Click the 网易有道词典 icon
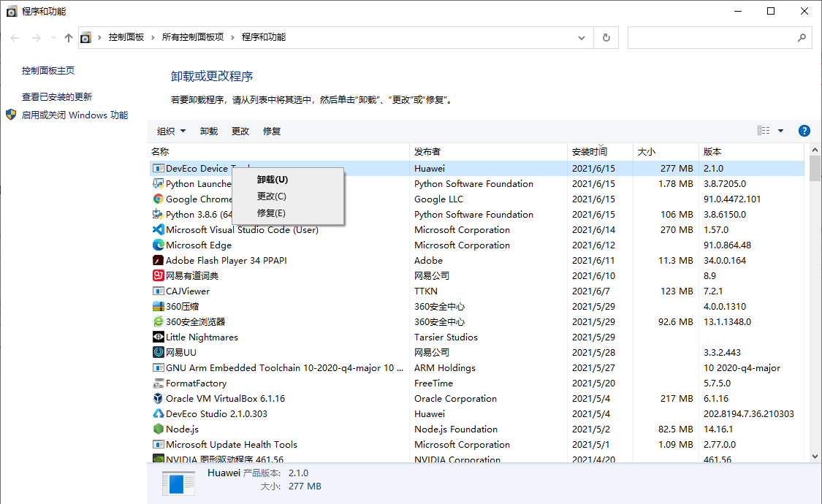This screenshot has height=504, width=822. pos(158,275)
